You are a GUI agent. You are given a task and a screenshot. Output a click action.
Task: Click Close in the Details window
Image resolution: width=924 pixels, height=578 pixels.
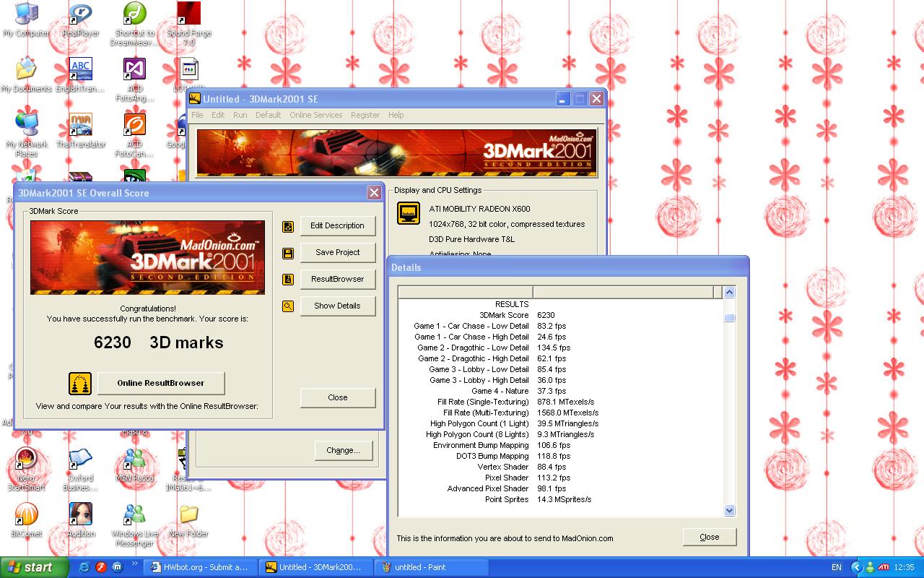[x=710, y=537]
